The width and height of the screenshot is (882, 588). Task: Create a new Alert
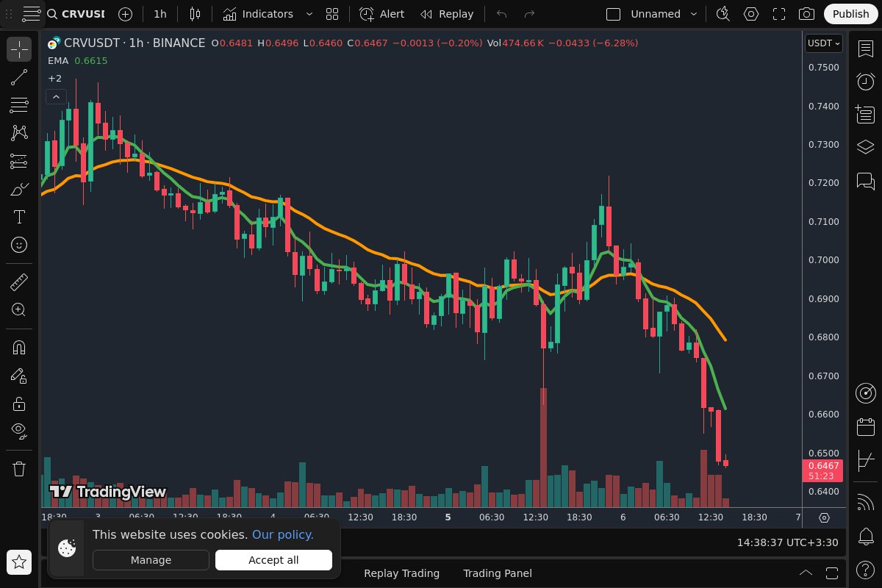click(x=382, y=14)
